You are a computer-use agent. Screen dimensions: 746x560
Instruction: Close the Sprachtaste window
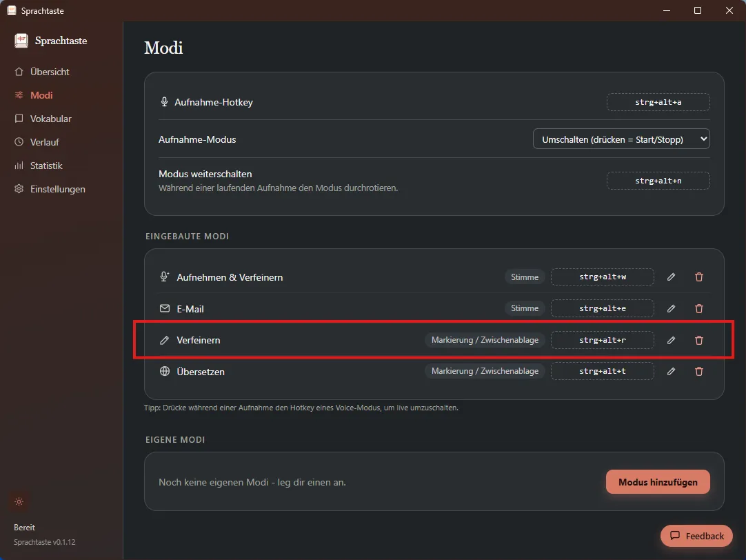(729, 10)
